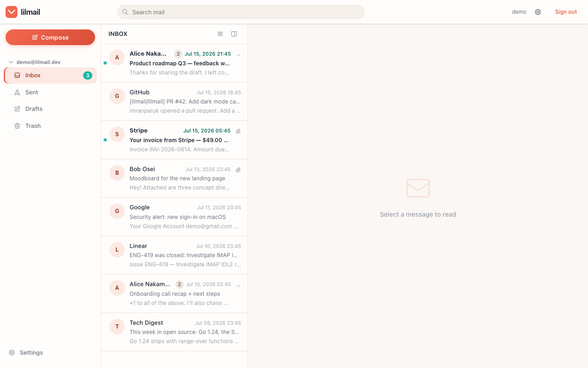Viewport: 588px width, 368px height.
Task: Click date Jul 15, 2026 18:45
Action: tap(219, 92)
